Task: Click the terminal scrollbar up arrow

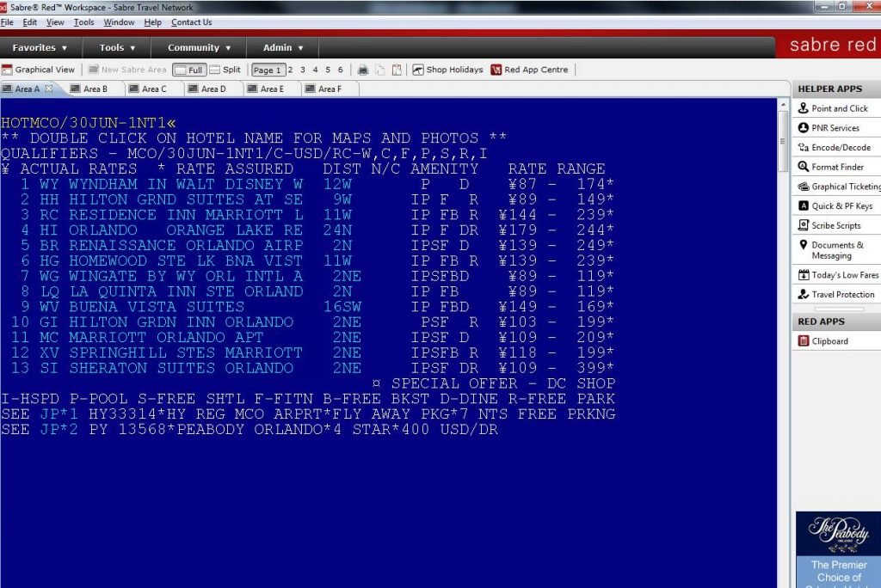Action: (783, 105)
